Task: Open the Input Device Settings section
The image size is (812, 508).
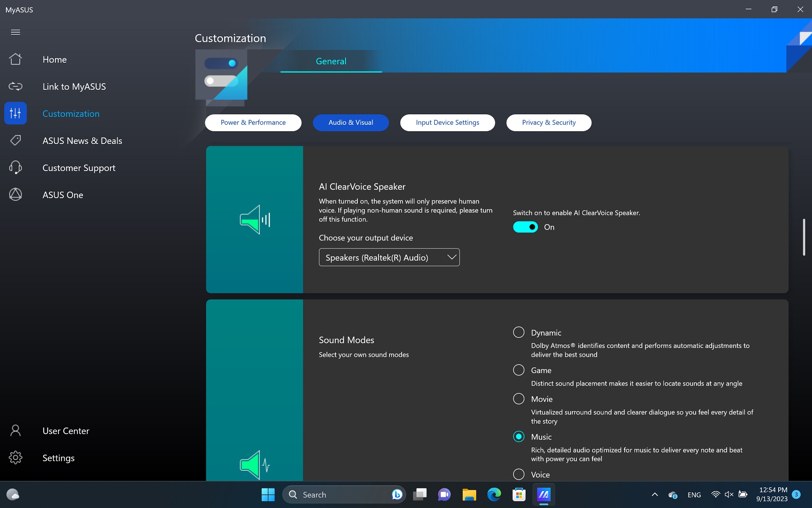Action: [447, 123]
